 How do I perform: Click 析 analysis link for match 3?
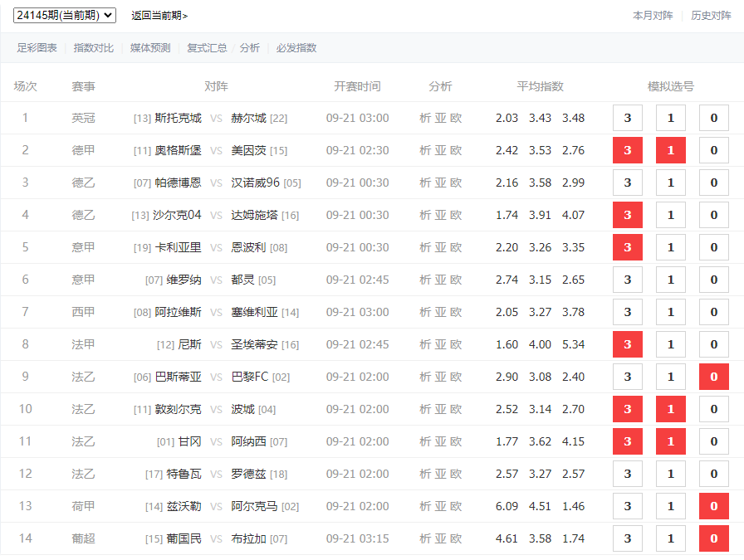[x=425, y=183]
